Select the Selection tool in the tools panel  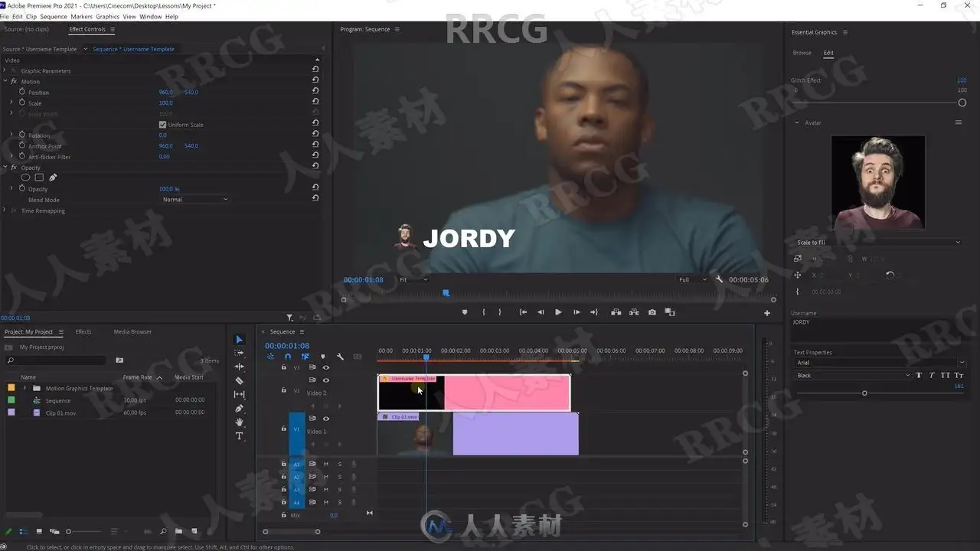pyautogui.click(x=239, y=340)
